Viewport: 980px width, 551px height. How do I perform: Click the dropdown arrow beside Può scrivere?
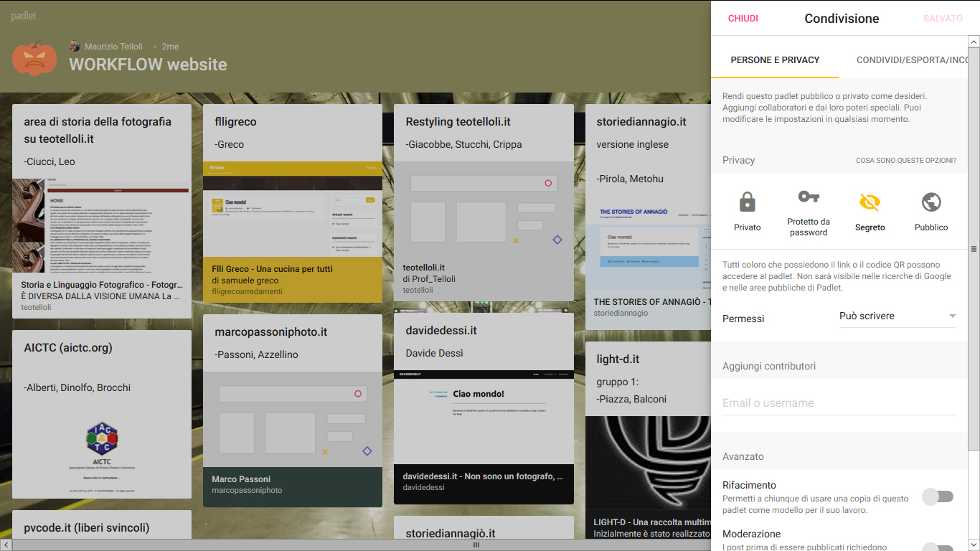click(952, 316)
